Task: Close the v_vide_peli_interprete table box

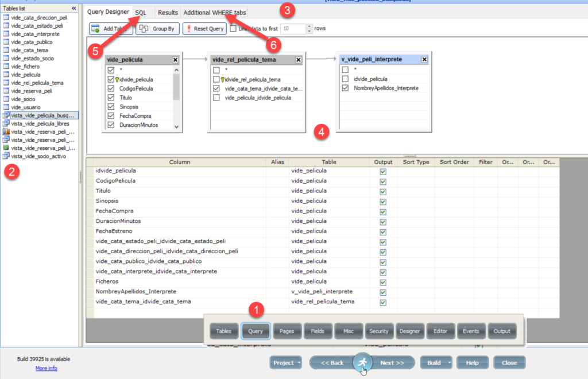Action: (424, 59)
